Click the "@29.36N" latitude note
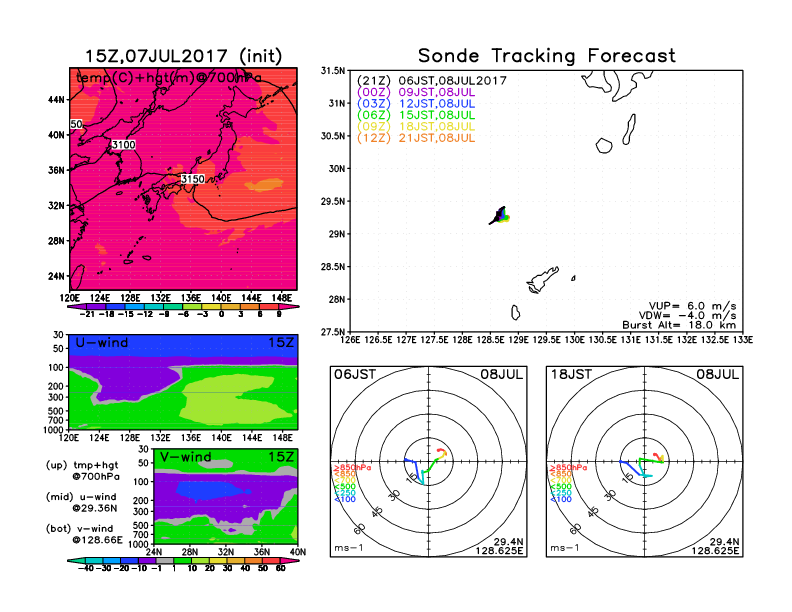The width and height of the screenshot is (792, 612). pos(95,508)
